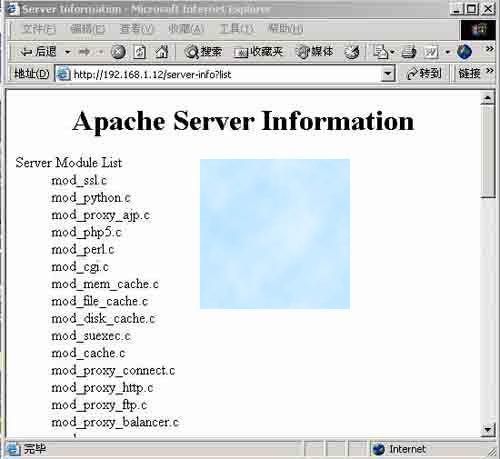Open the View (查看) menu
The width and height of the screenshot is (500, 459).
tap(137, 29)
